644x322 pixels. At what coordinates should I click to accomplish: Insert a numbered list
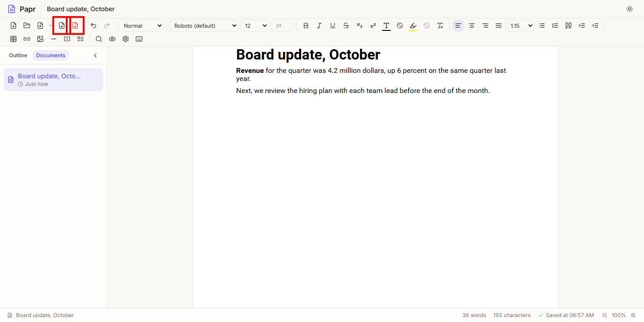[555, 25]
